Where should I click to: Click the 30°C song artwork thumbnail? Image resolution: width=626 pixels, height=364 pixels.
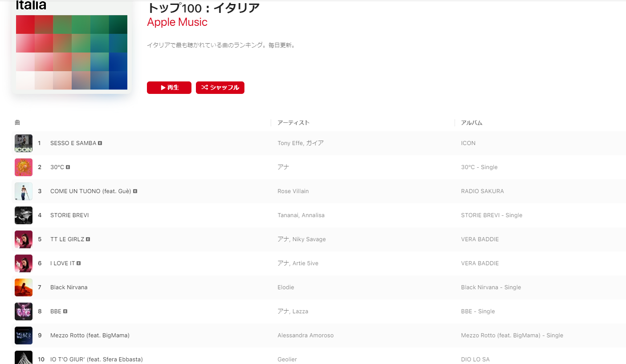click(24, 167)
